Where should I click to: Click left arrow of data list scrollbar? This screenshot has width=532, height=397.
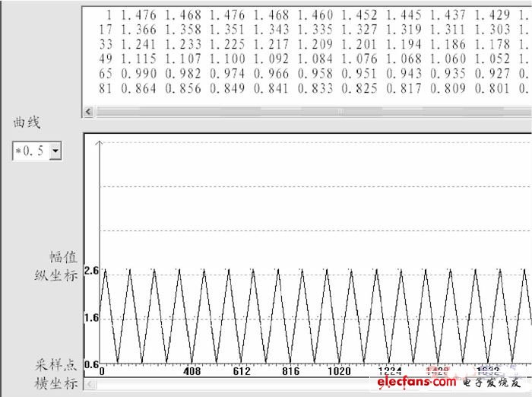(89, 112)
